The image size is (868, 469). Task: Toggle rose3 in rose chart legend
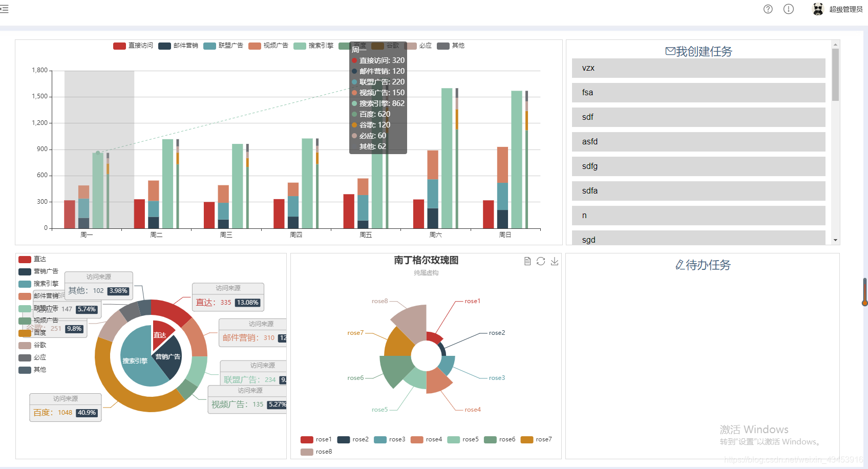(x=389, y=439)
